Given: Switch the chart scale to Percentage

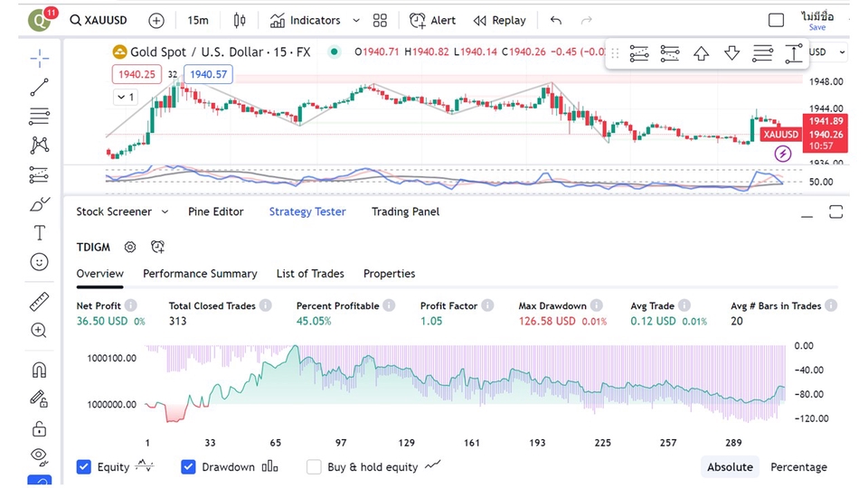Looking at the screenshot, I should coord(798,467).
